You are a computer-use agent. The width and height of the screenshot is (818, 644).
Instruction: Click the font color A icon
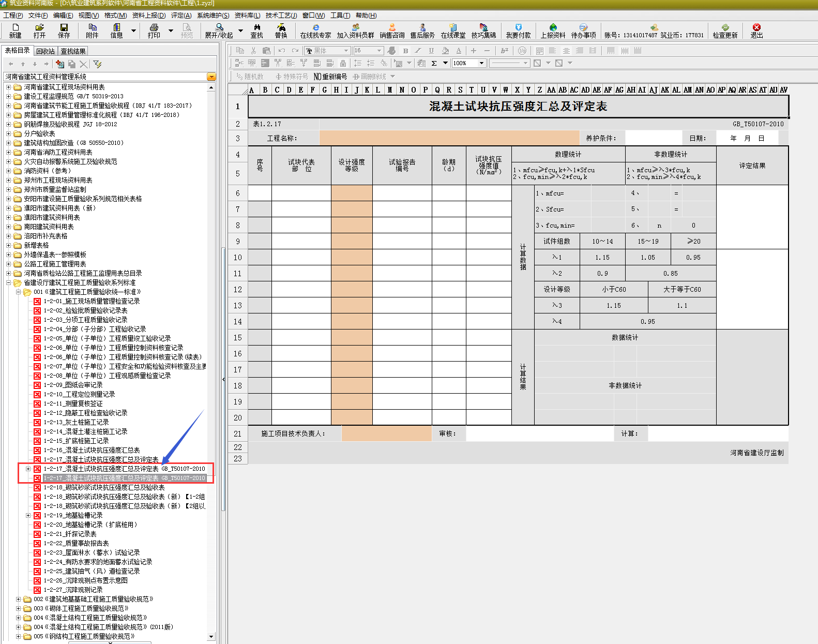coord(458,51)
